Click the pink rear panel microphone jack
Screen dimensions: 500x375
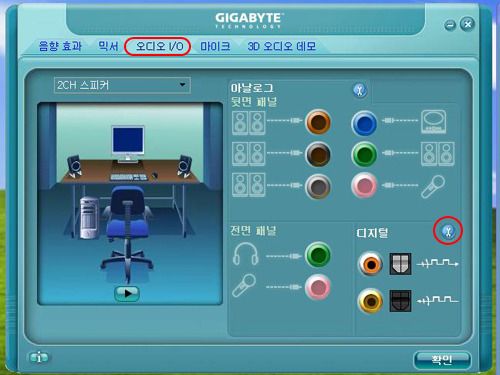364,185
